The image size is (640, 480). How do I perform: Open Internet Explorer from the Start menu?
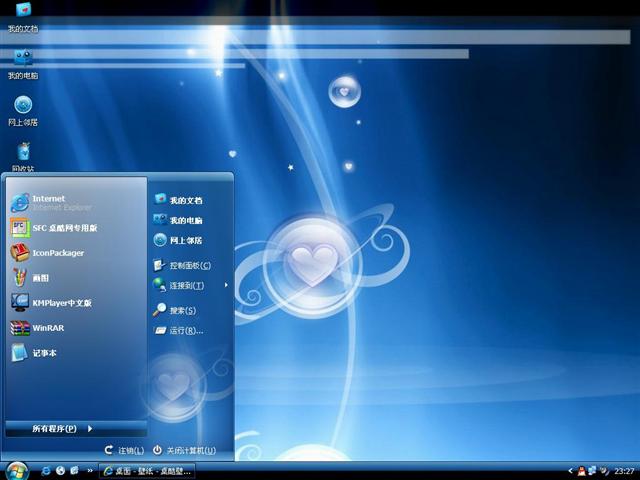pyautogui.click(x=60, y=203)
